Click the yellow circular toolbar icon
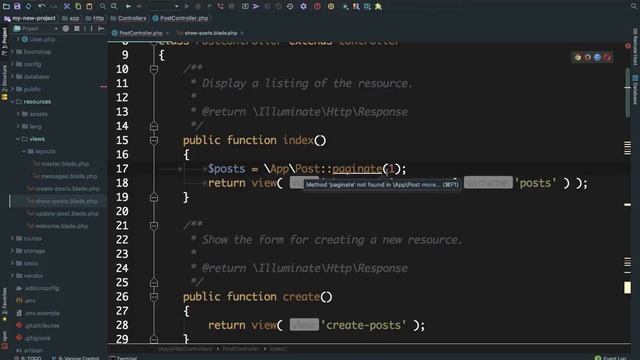Screen dimensions: 640x360 coord(331,6)
